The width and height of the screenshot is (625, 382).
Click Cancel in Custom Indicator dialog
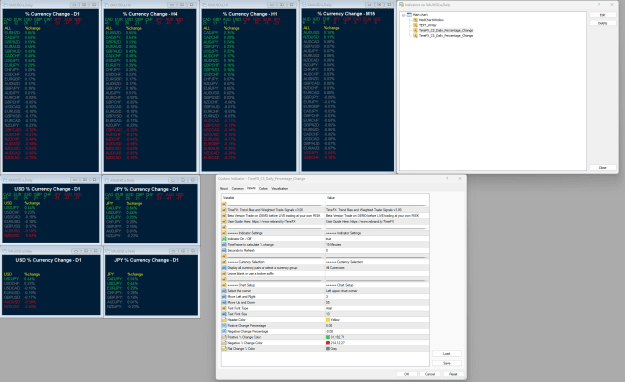click(x=430, y=374)
